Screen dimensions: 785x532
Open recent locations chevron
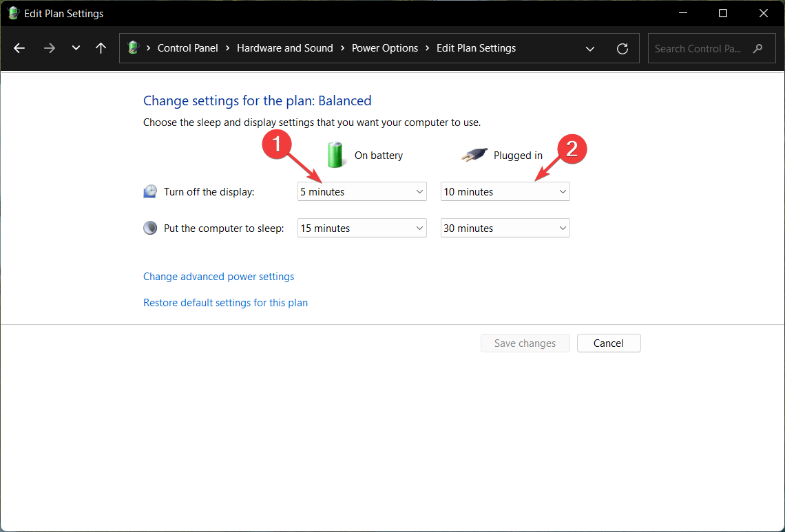click(x=76, y=48)
